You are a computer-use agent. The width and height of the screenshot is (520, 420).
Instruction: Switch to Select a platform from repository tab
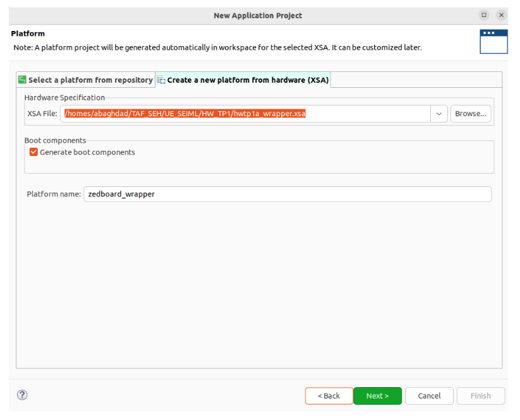(86, 80)
